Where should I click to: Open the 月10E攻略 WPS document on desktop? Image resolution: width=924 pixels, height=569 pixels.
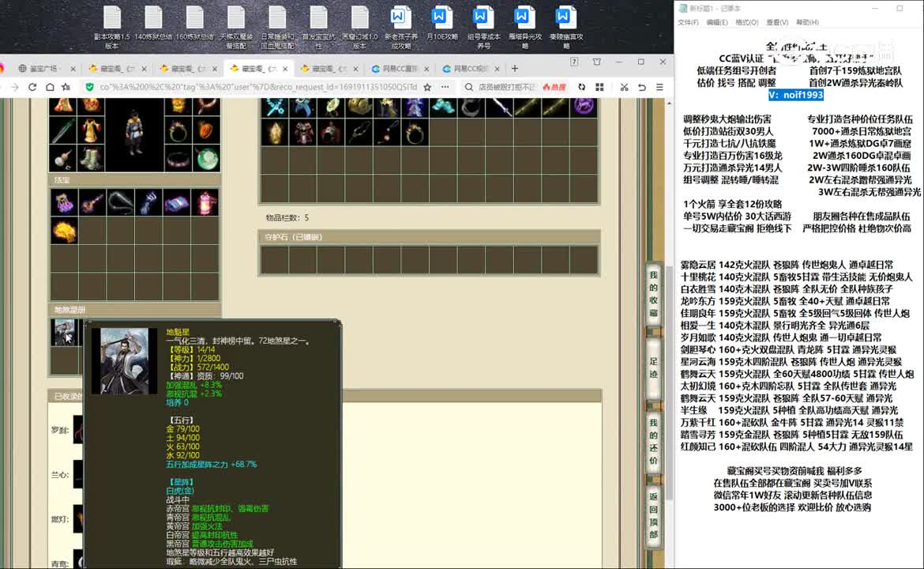pos(442,24)
